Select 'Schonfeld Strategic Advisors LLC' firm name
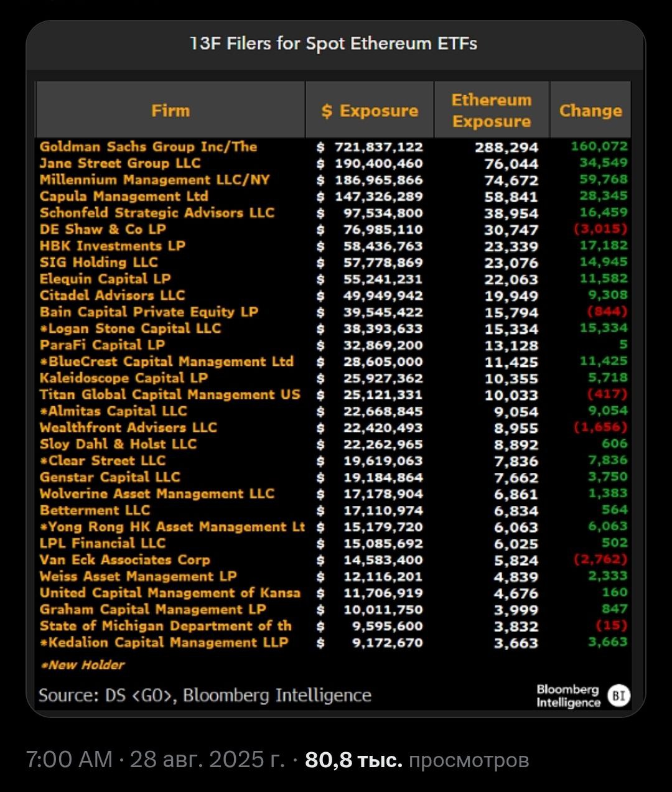The width and height of the screenshot is (672, 792). pyautogui.click(x=157, y=213)
